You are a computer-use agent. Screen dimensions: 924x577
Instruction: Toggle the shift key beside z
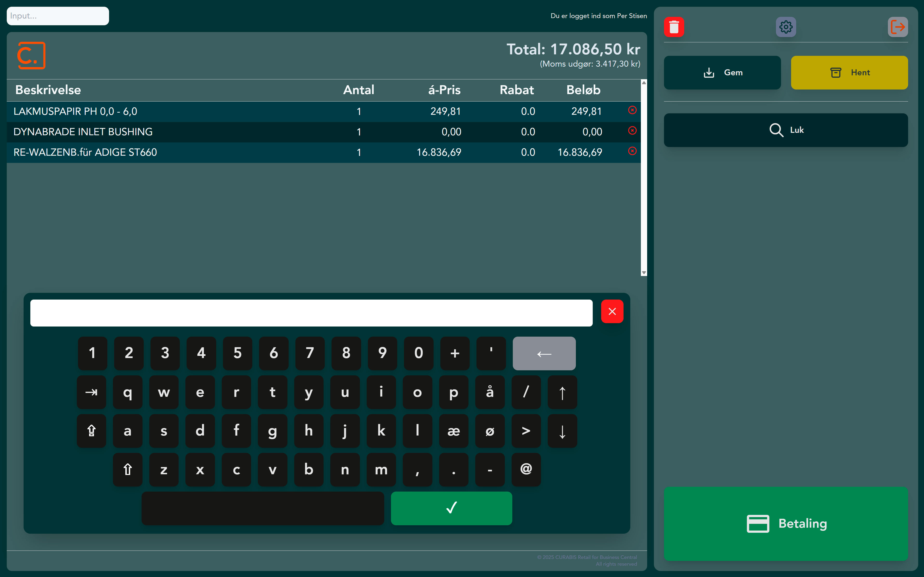[x=128, y=469]
